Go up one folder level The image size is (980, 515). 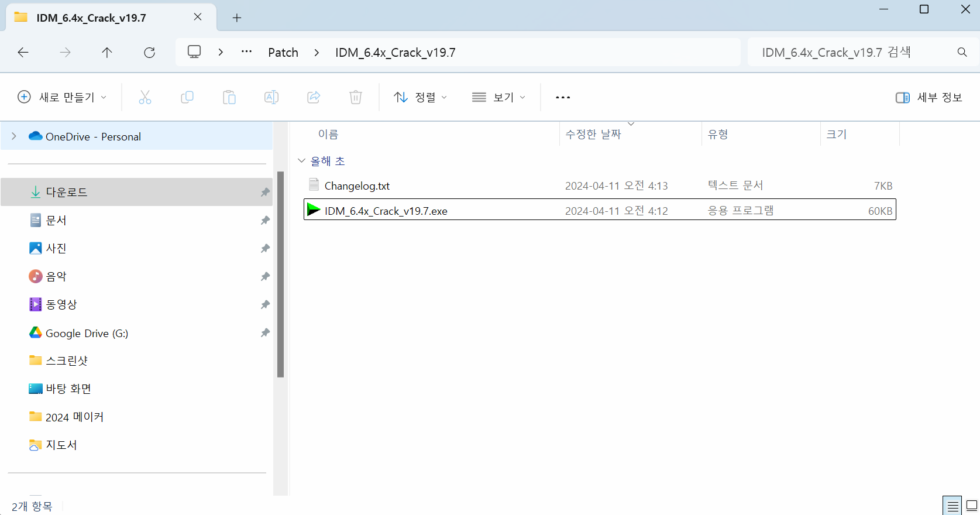107,53
